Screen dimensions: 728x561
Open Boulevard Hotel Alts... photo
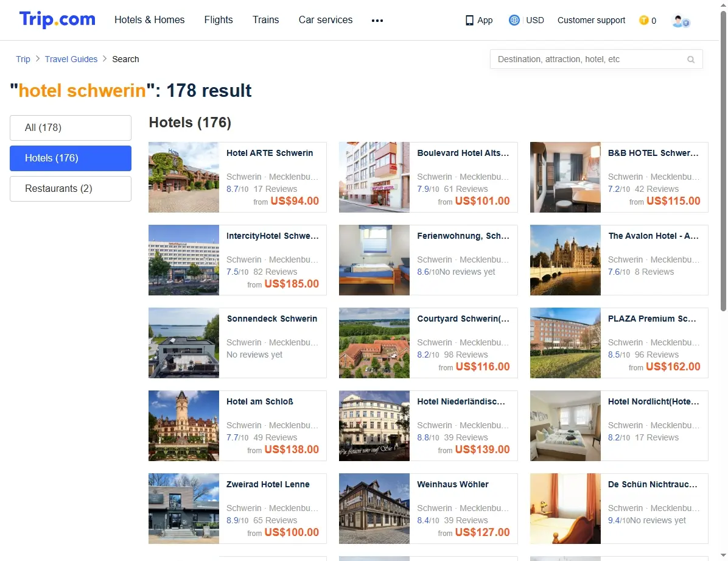(374, 177)
